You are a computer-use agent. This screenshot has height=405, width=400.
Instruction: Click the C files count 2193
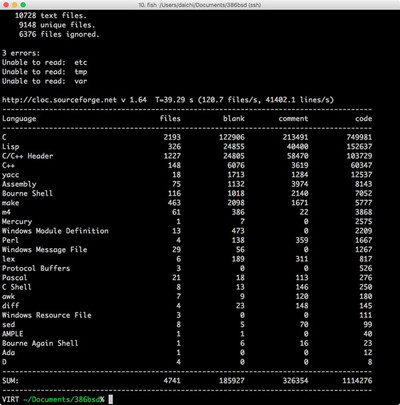click(x=172, y=137)
